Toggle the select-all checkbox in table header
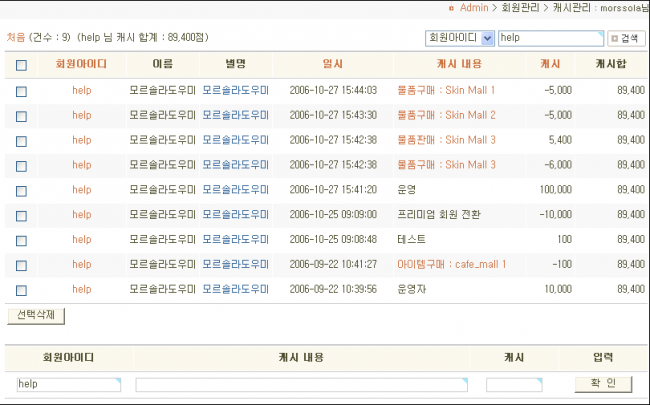 point(21,66)
